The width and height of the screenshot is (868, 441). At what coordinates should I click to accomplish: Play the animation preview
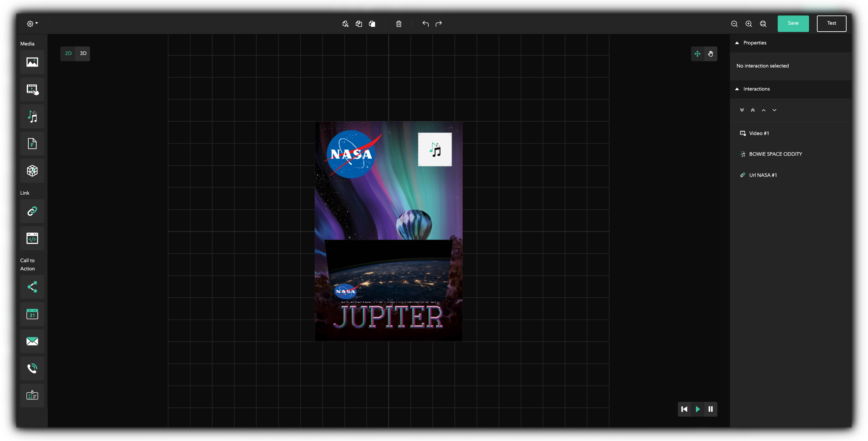click(x=698, y=409)
